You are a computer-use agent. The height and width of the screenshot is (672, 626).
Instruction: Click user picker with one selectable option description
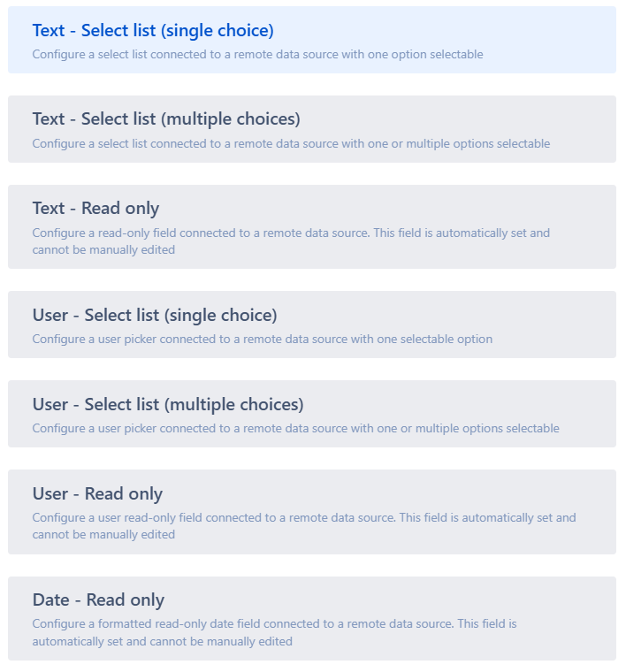[x=262, y=339]
